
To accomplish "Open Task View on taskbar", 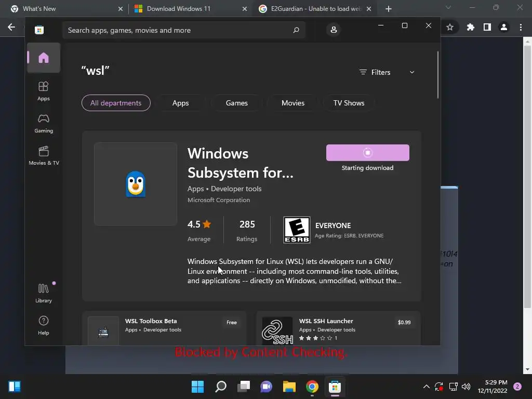I will tap(244, 387).
